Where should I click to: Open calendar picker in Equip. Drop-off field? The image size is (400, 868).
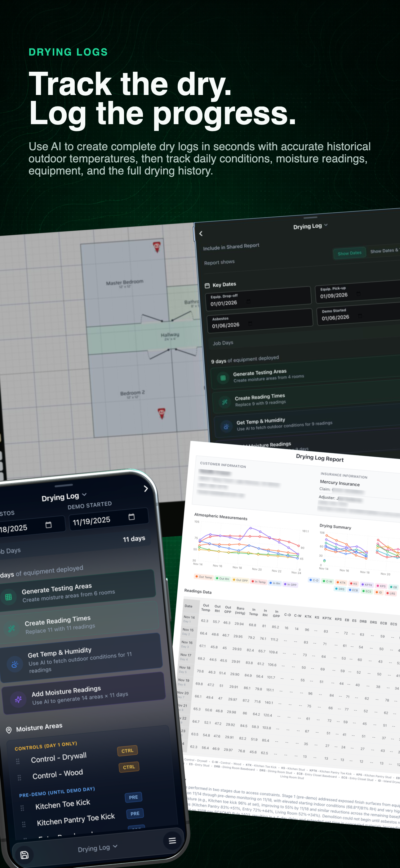tap(248, 301)
